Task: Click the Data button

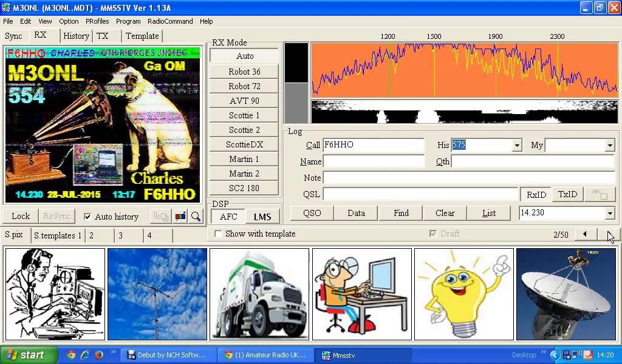Action: pos(356,213)
